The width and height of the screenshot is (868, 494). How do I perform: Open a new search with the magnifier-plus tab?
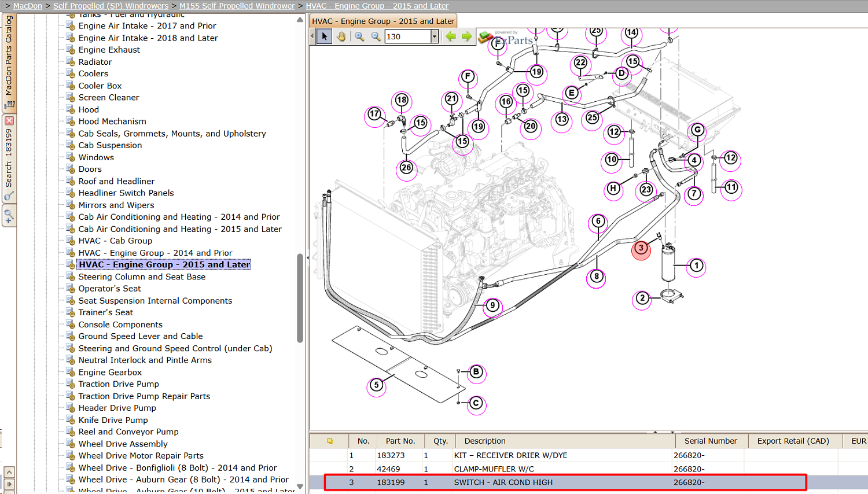(9, 216)
